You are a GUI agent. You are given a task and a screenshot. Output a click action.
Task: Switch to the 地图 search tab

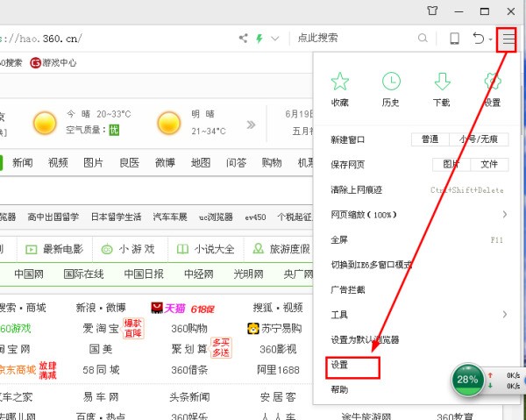[x=201, y=163]
